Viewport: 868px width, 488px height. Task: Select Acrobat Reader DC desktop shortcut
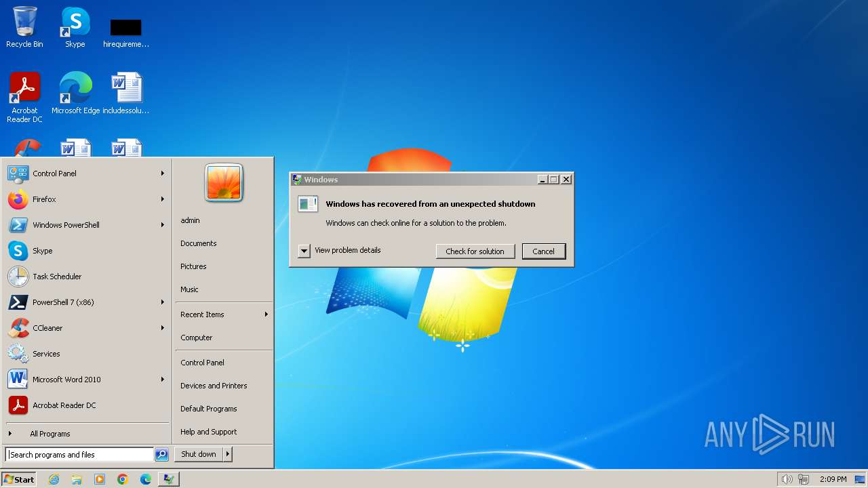coord(24,97)
